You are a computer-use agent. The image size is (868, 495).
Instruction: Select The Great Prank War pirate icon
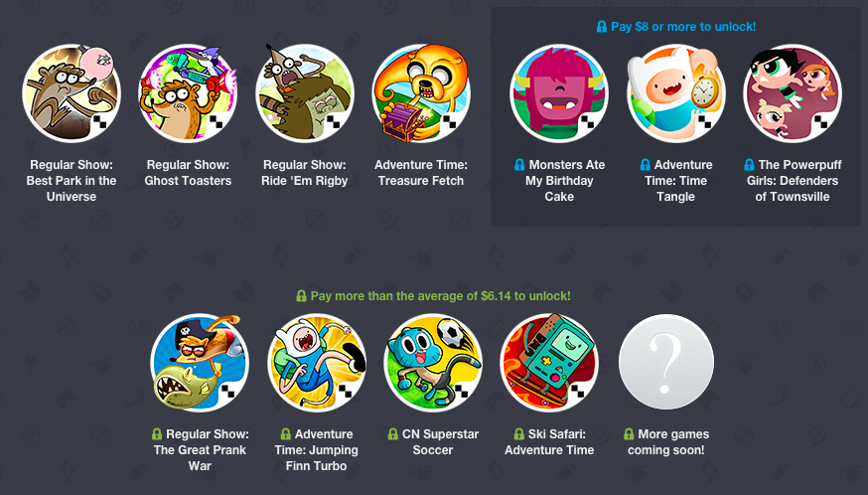click(200, 363)
